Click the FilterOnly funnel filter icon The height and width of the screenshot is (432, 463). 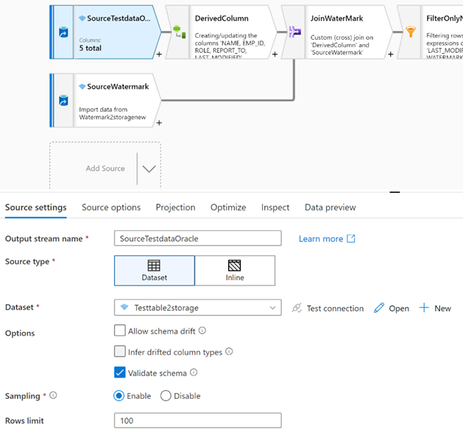pyautogui.click(x=411, y=32)
